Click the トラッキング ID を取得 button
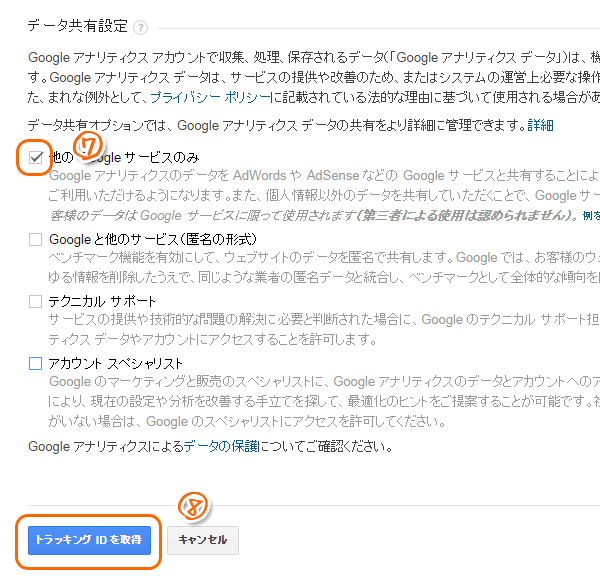Viewport: 600px width, 580px height. coord(89,540)
